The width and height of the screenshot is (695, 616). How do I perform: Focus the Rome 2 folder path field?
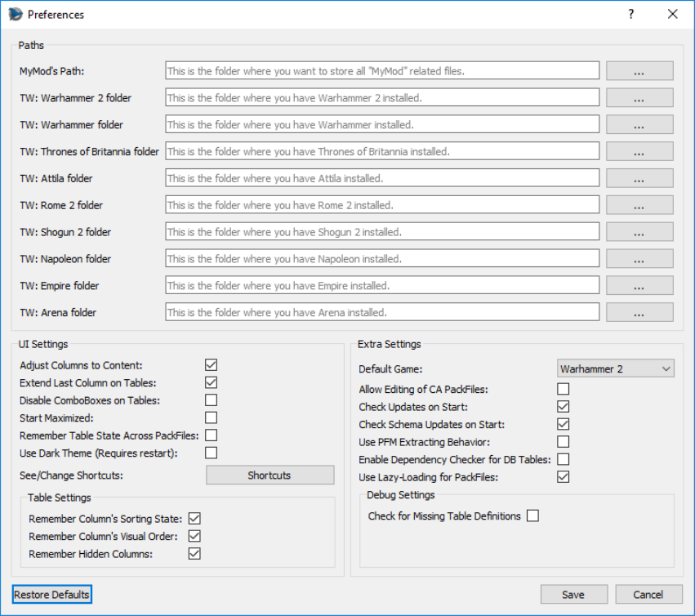coord(382,205)
